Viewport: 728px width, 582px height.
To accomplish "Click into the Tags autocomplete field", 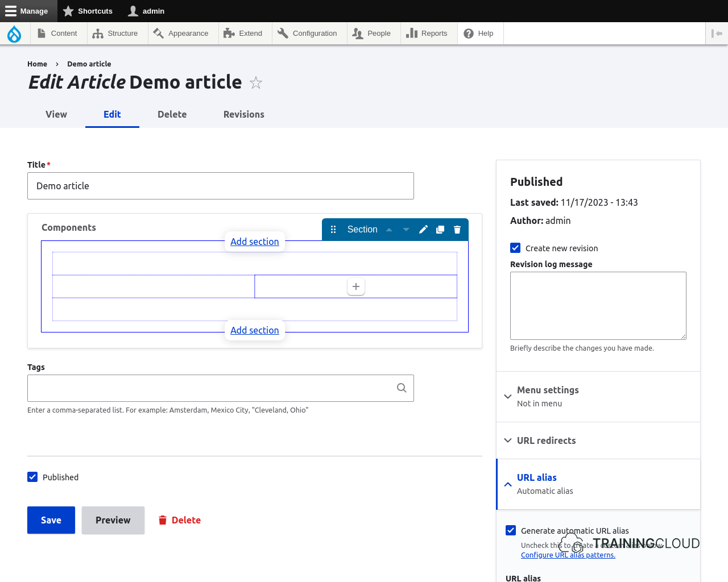I will pos(221,388).
